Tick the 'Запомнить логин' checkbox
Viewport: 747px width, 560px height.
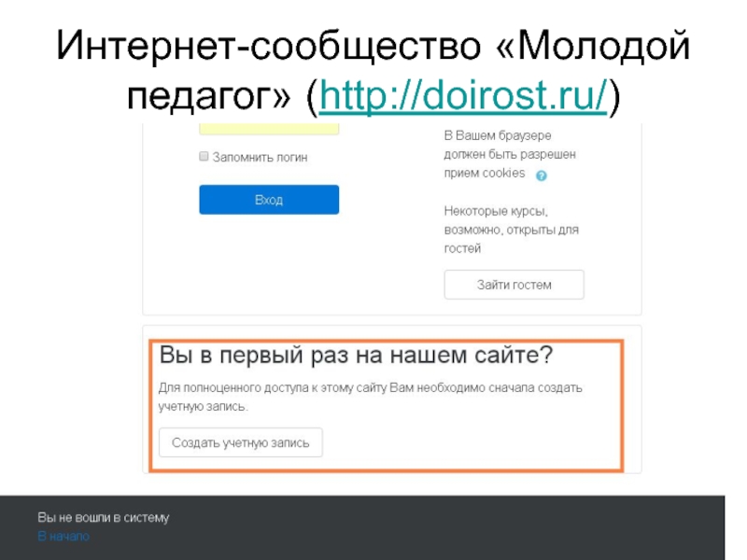[x=204, y=157]
